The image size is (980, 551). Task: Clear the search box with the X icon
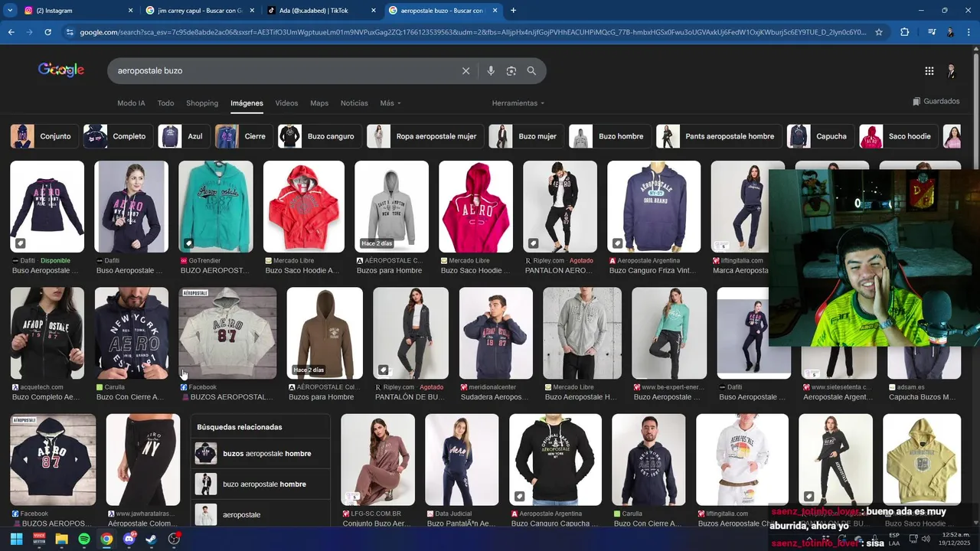[465, 70]
